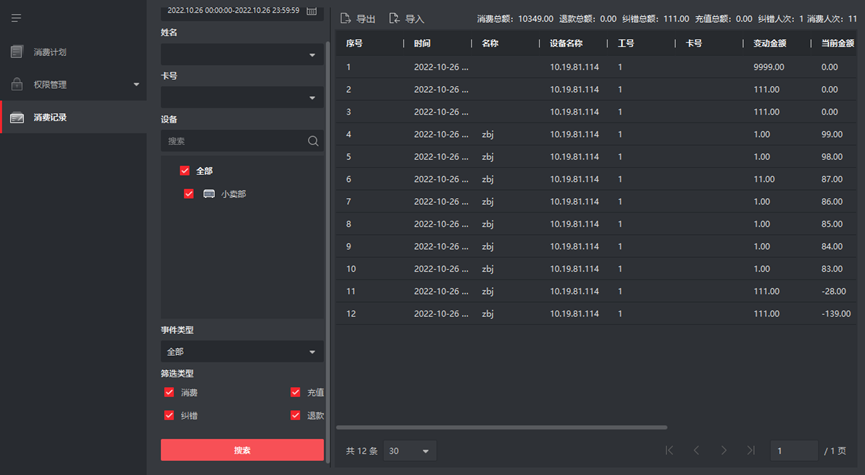Open the page size dropdown showing 30
The width and height of the screenshot is (865, 475).
[x=410, y=451]
